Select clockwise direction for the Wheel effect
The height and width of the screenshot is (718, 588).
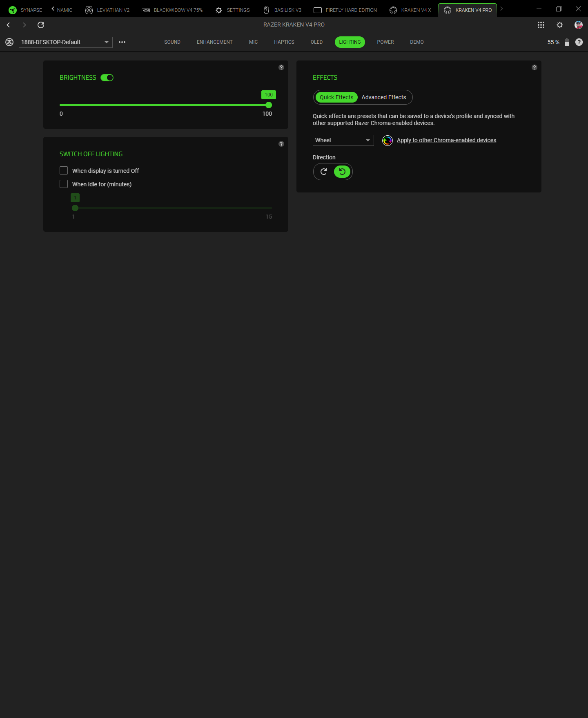tap(324, 172)
